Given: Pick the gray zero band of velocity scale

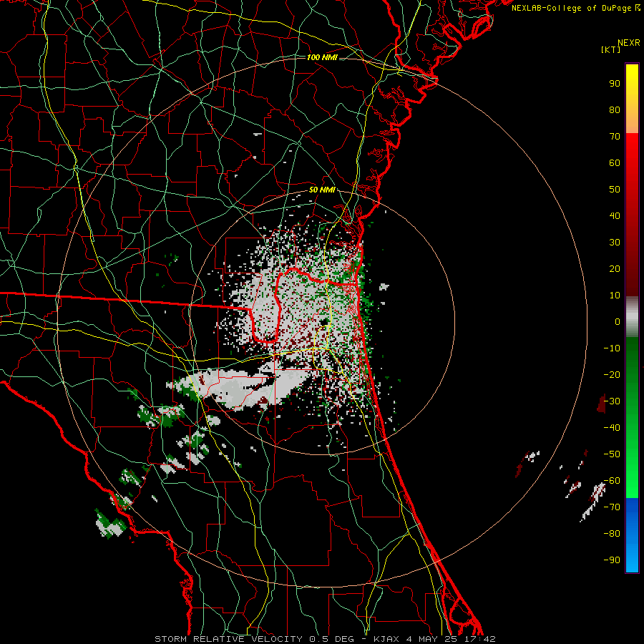Looking at the screenshot, I should (x=632, y=317).
